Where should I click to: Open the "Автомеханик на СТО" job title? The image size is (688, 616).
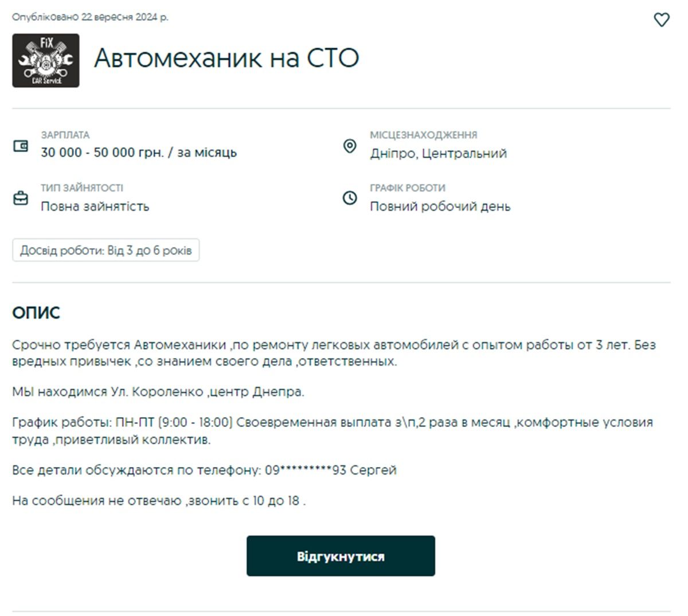226,58
